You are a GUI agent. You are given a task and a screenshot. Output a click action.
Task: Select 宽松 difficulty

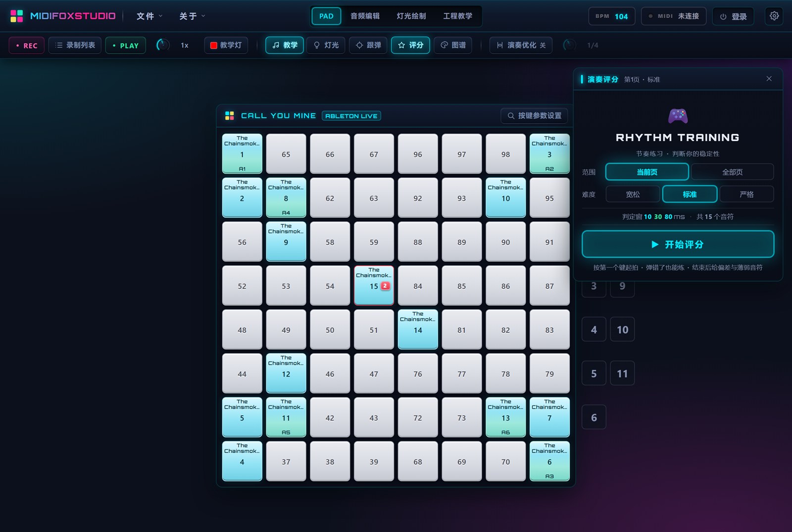[633, 194]
